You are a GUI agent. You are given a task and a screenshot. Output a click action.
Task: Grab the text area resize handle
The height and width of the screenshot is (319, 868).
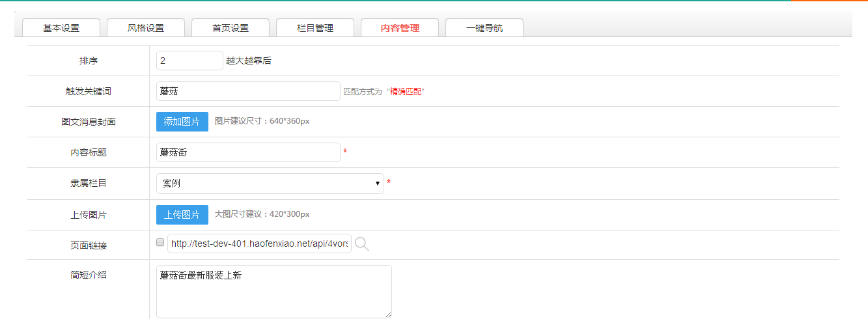pyautogui.click(x=388, y=314)
